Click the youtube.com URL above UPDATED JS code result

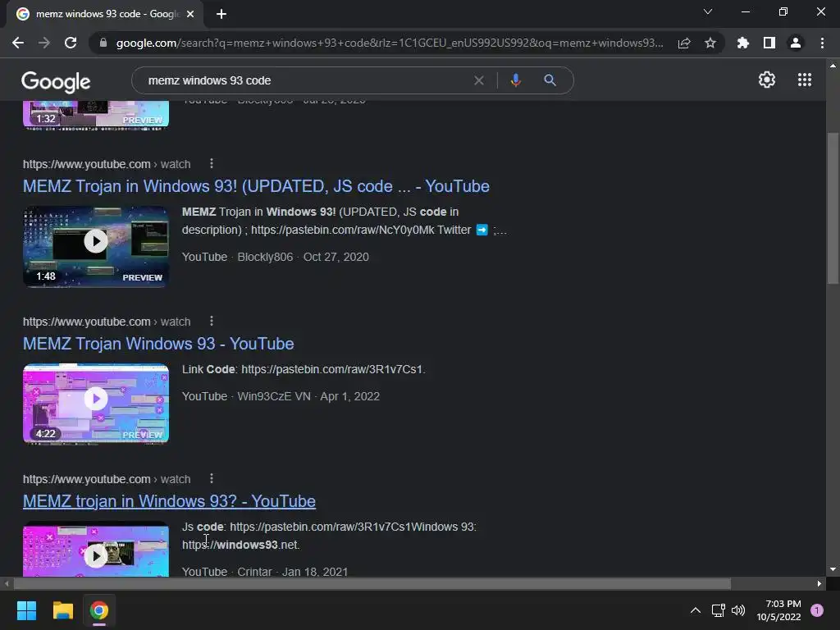coord(107,164)
